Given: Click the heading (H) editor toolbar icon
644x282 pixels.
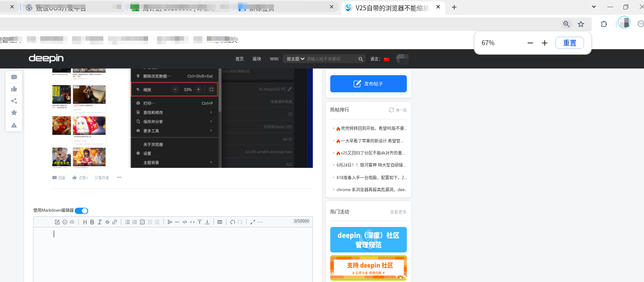Looking at the screenshot, I should click(85, 222).
